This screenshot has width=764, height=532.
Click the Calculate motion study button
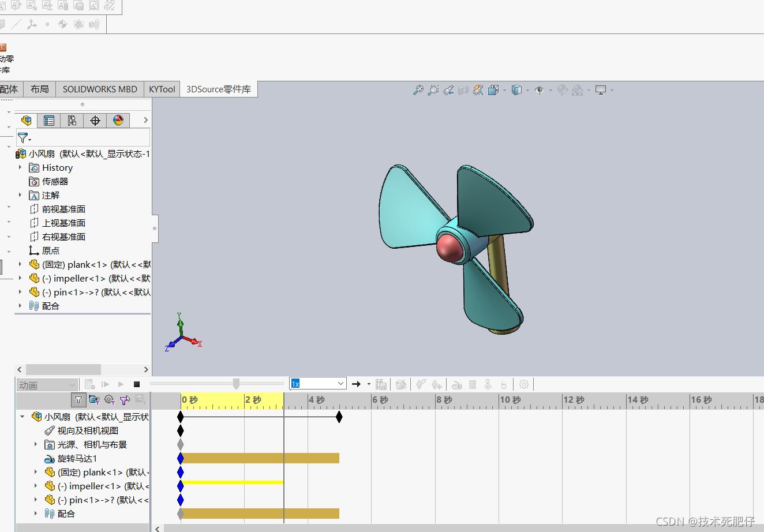(x=89, y=384)
